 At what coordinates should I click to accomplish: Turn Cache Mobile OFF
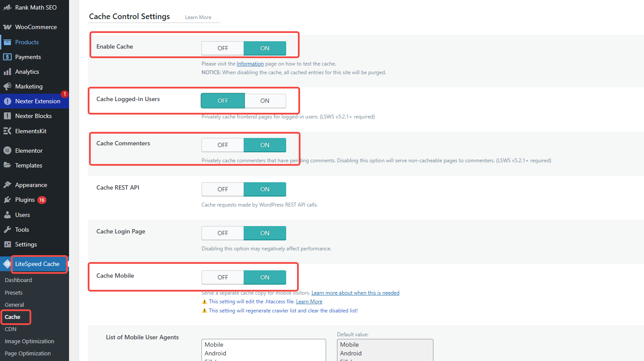[x=223, y=277]
